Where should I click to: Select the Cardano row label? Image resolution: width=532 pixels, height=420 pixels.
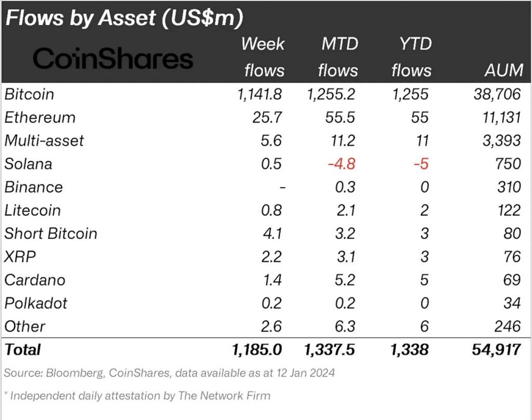click(x=35, y=280)
